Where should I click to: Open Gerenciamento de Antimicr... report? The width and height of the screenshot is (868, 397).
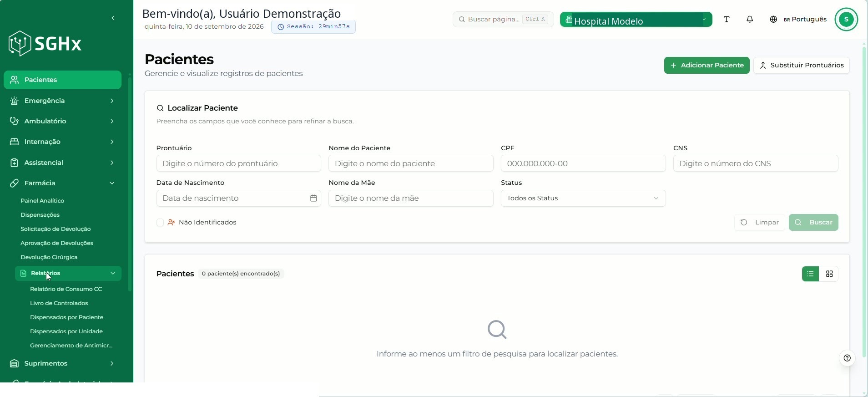[x=71, y=346]
